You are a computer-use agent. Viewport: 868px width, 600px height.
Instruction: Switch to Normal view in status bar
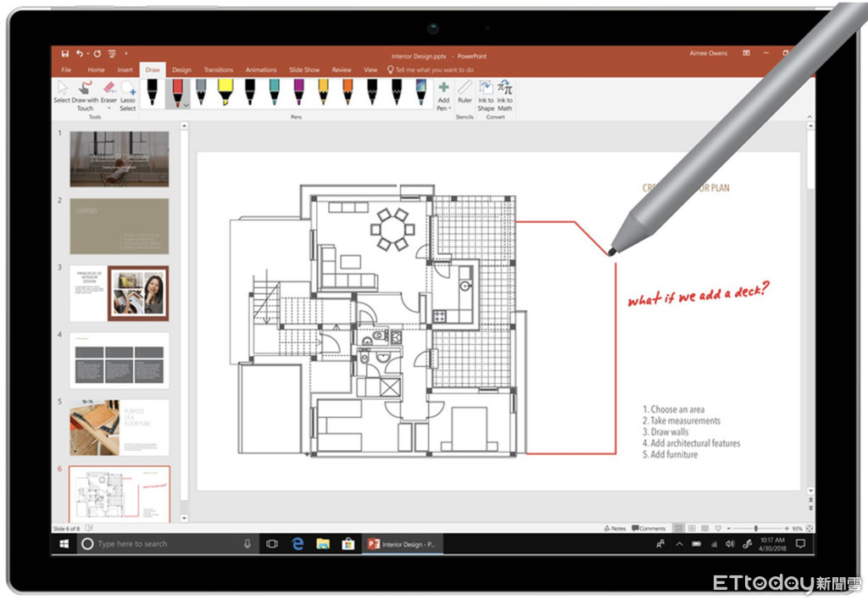pyautogui.click(x=678, y=528)
